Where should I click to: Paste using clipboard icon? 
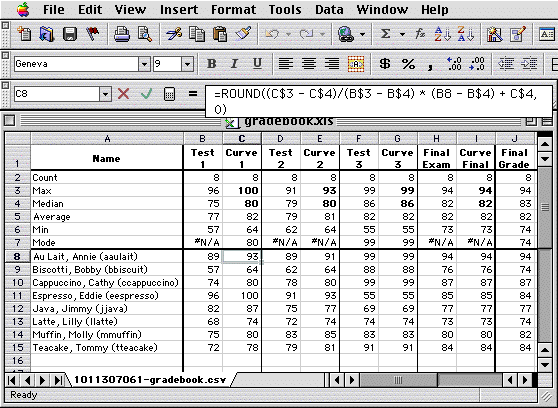[x=220, y=34]
